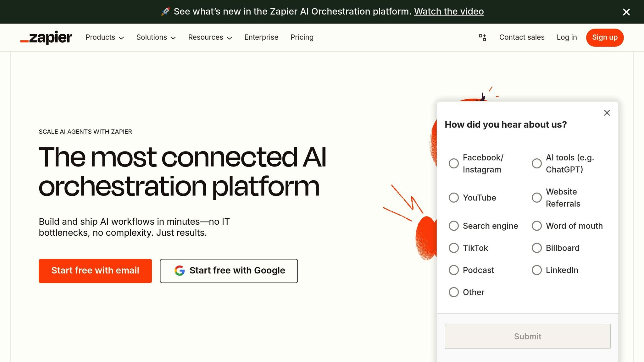Viewport: 644px width, 362px height.
Task: Dismiss the announcement banner
Action: [x=626, y=12]
